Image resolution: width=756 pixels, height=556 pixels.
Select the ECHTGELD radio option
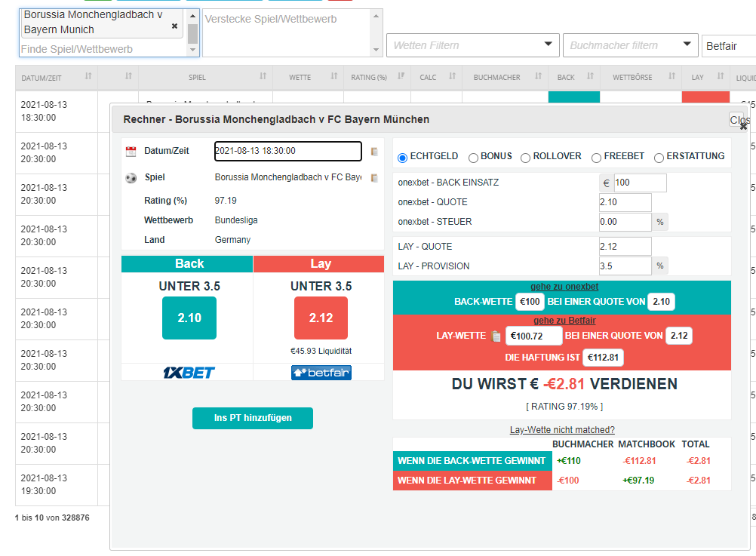(403, 157)
